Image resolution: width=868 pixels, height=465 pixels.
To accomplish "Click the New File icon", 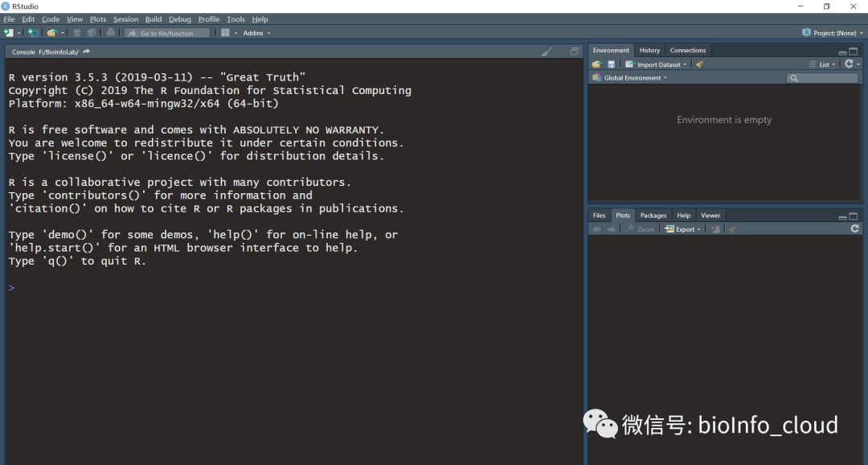I will pyautogui.click(x=8, y=33).
